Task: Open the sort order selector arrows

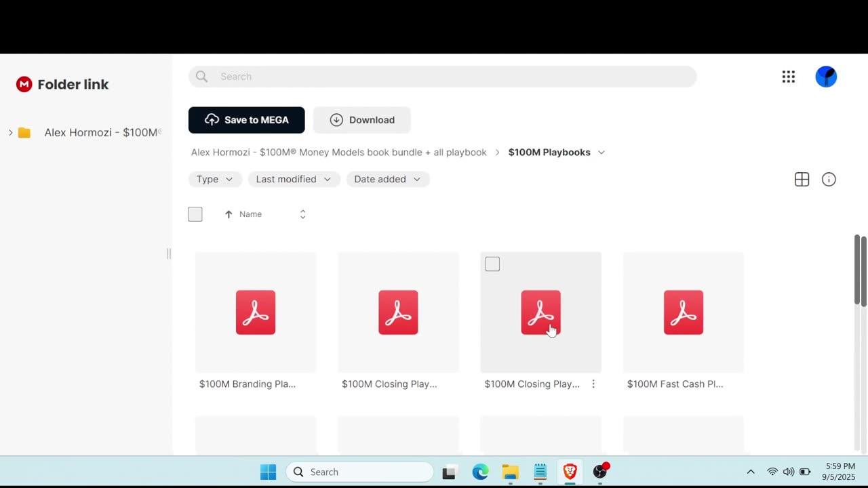Action: [x=302, y=214]
